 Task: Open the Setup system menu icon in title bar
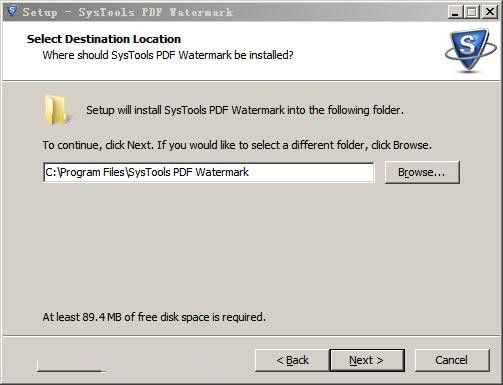12,11
